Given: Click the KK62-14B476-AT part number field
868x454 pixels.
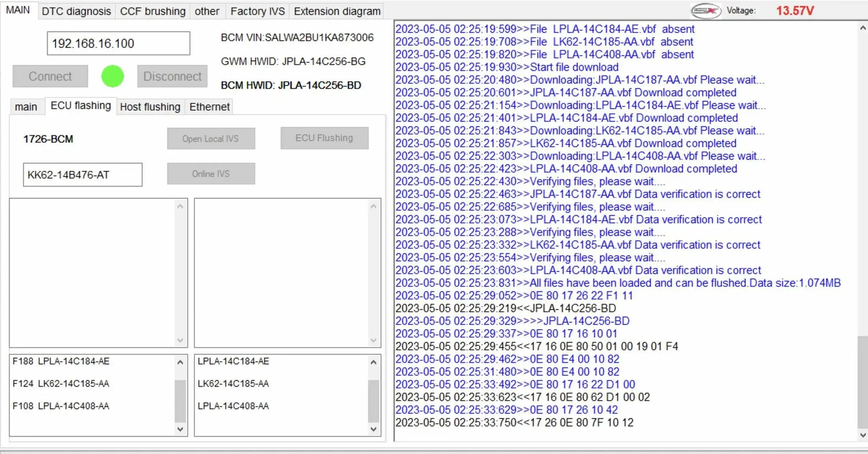Looking at the screenshot, I should (83, 175).
